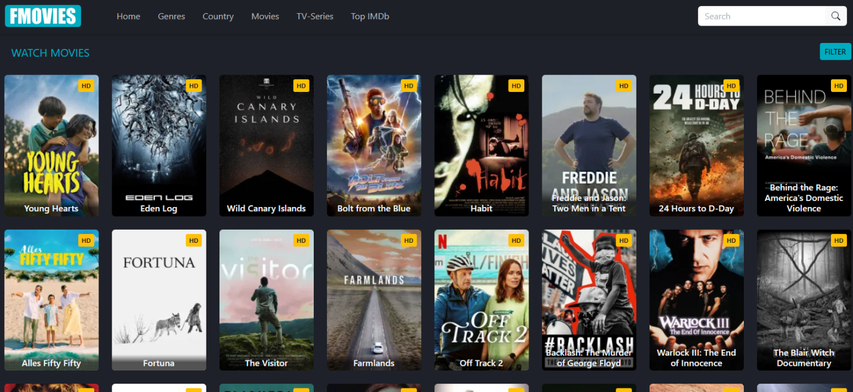The image size is (853, 392).
Task: Go to the TV-Series section
Action: click(315, 16)
